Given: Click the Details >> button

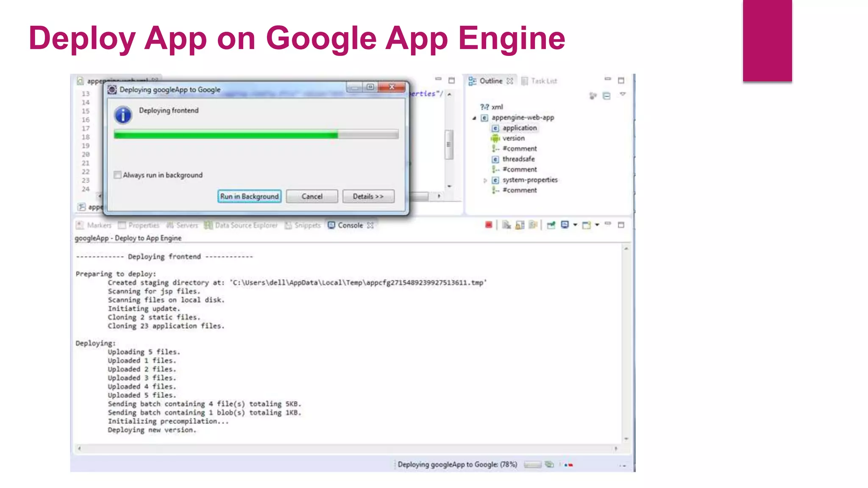Looking at the screenshot, I should 368,197.
